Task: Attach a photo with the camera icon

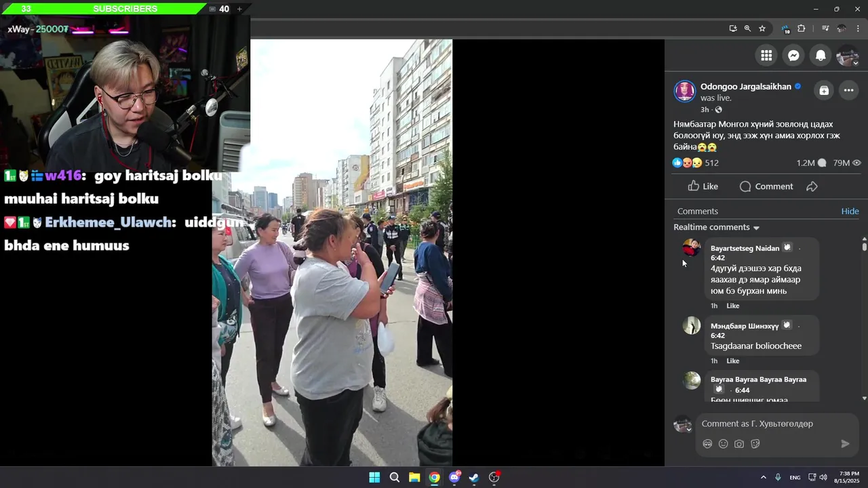Action: tap(739, 444)
